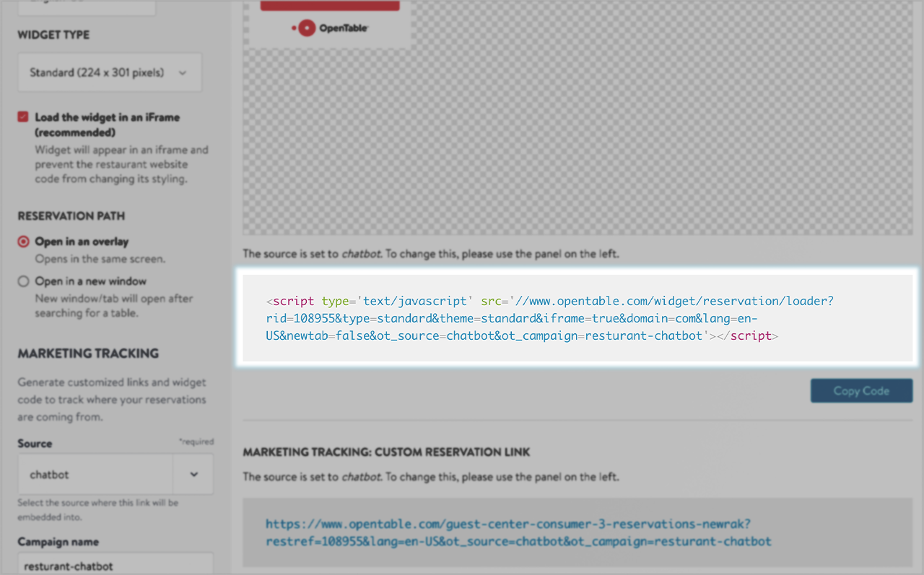Click the custom reservation link URL
924x575 pixels.
pyautogui.click(x=518, y=532)
